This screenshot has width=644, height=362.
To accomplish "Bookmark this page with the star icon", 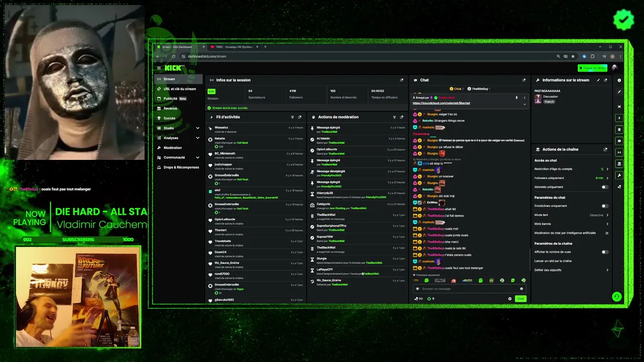I will click(573, 56).
